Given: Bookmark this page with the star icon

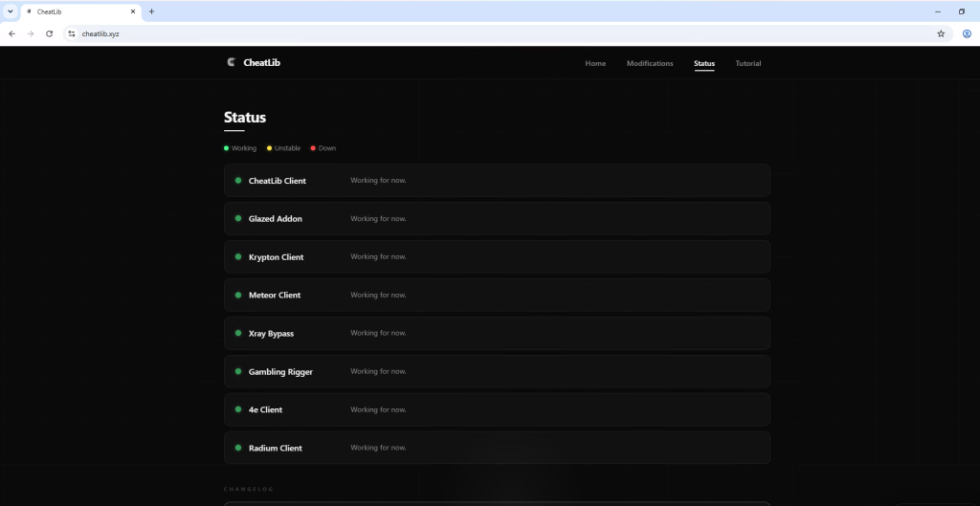Looking at the screenshot, I should point(941,33).
